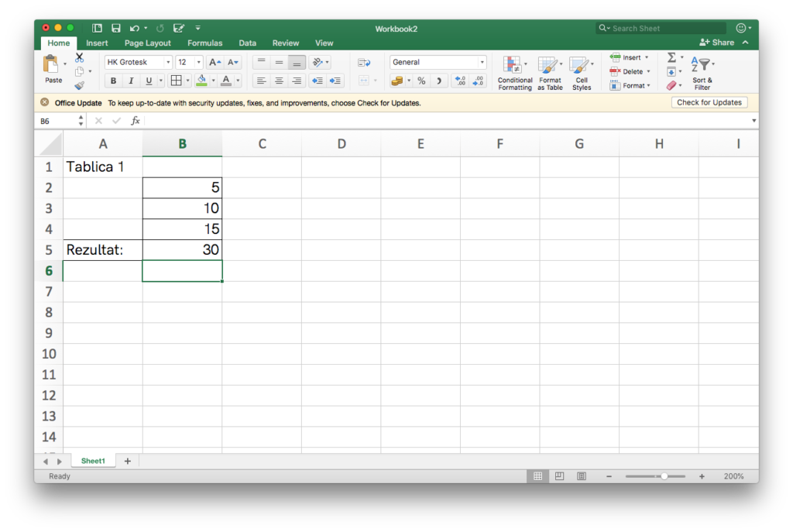Select the Format Painter brush icon
The width and height of the screenshot is (793, 532).
click(x=79, y=86)
